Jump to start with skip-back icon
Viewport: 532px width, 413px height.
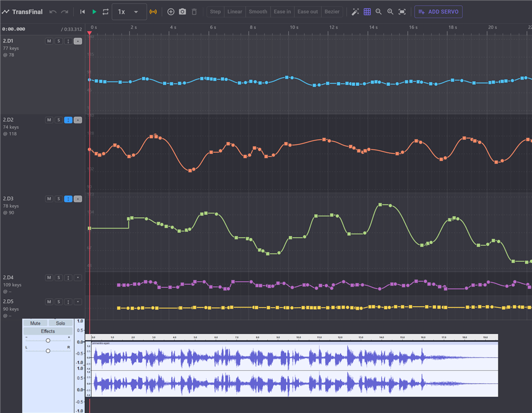point(83,12)
